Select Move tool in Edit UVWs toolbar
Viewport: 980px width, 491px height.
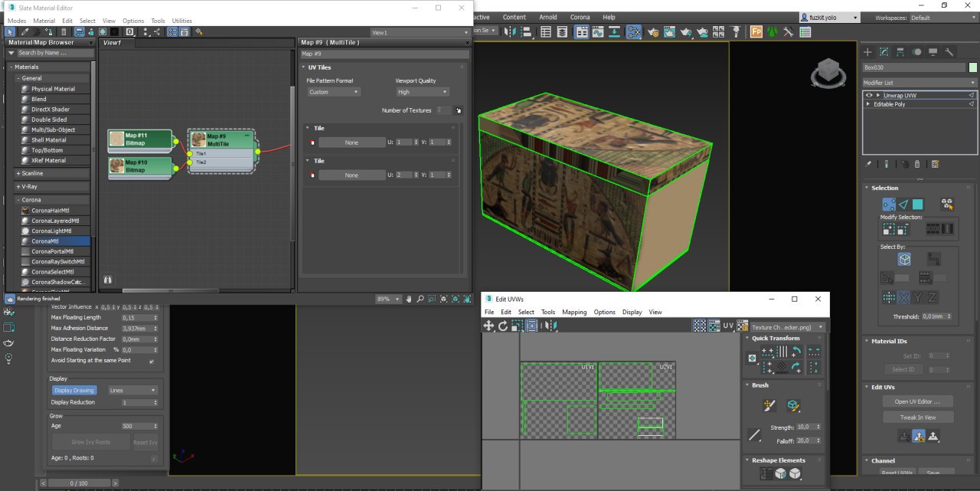488,326
